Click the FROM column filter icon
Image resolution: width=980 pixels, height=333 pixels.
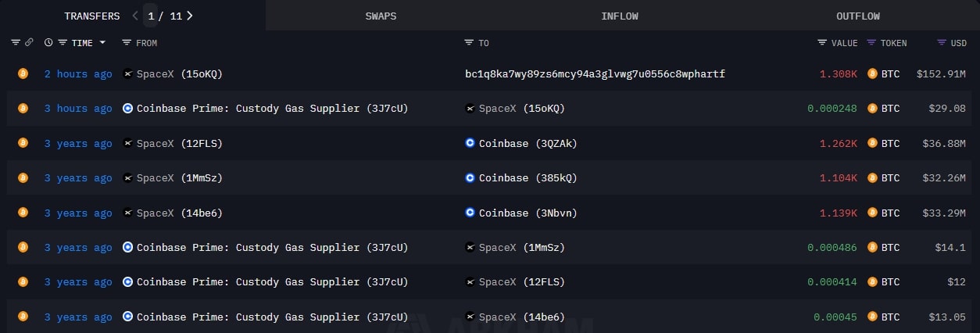pos(127,43)
